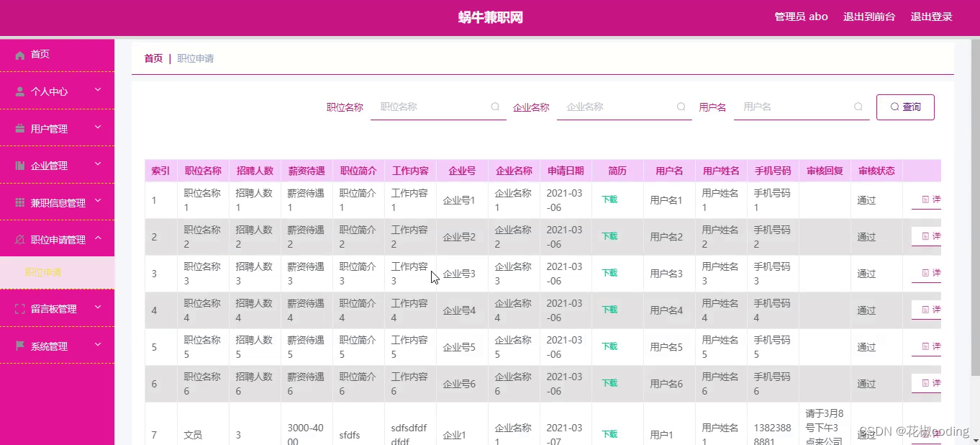Expand the 兼职信息管理 menu chevron
The image size is (980, 445).
tap(98, 202)
